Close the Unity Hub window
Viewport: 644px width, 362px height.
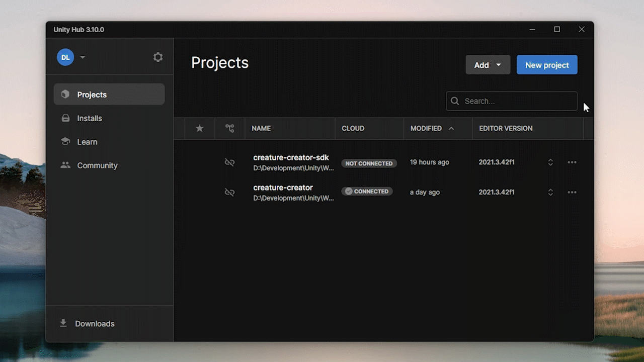[x=582, y=30]
